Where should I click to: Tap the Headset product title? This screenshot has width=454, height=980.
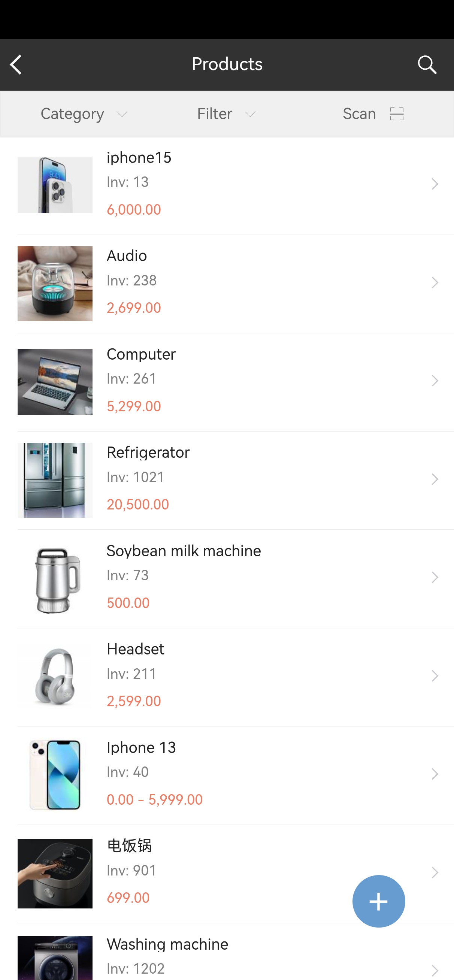[x=136, y=649]
